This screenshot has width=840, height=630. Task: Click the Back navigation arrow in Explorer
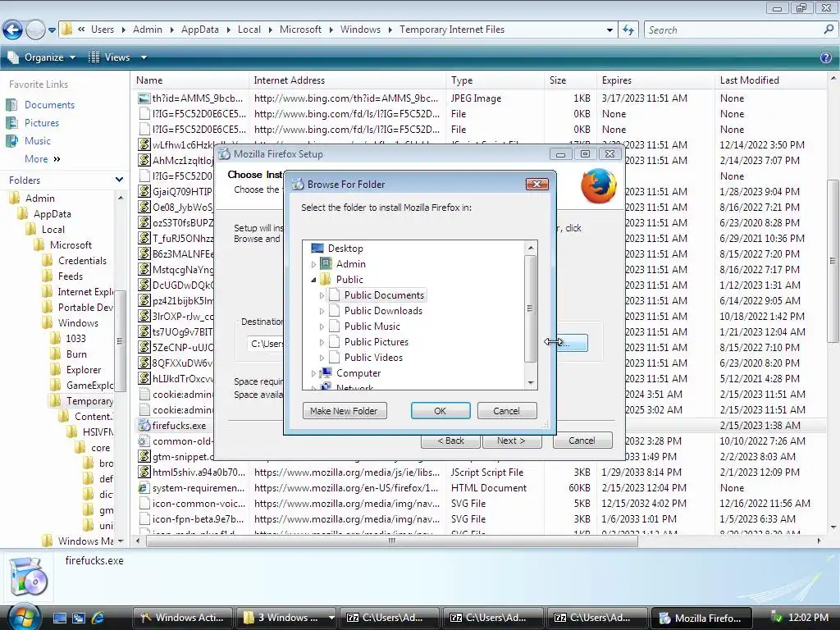coord(12,30)
